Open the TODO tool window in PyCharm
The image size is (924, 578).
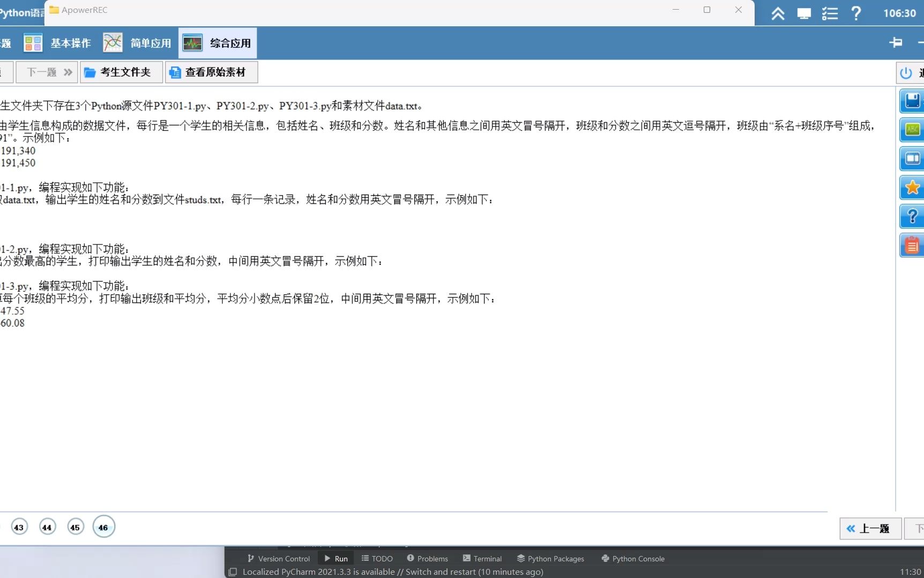tap(377, 558)
